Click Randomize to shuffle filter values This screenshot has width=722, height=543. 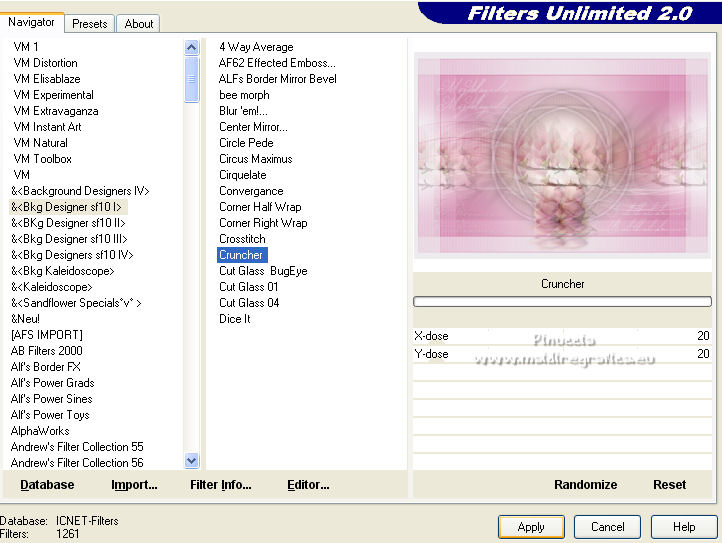coord(585,485)
